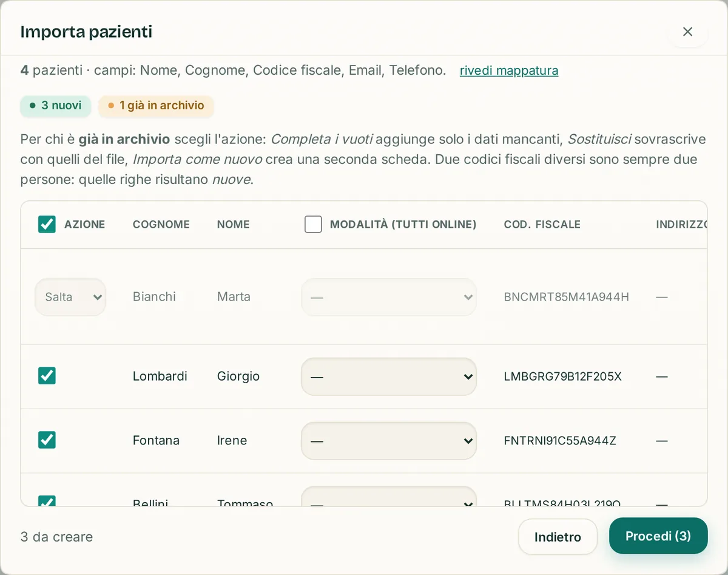This screenshot has height=575, width=728.
Task: Open the Salta action dropdown for Bianchi
Action: 70,297
